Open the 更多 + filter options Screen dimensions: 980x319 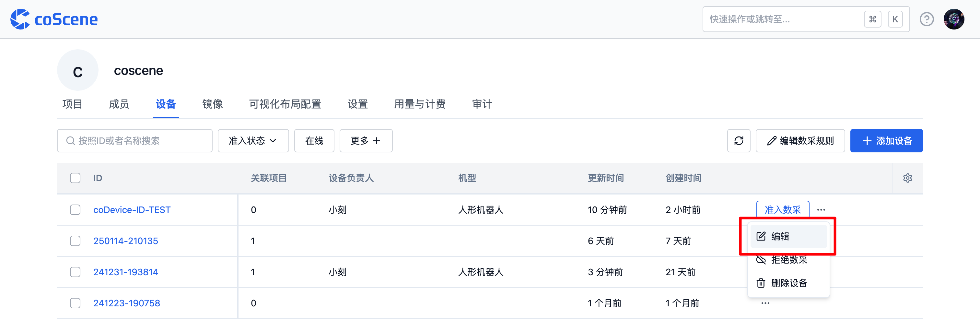coord(366,141)
